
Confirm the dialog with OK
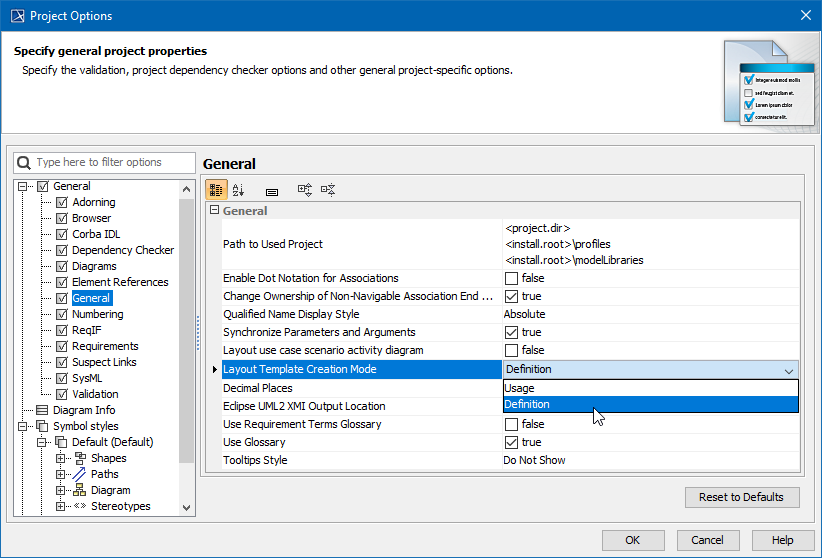(632, 540)
